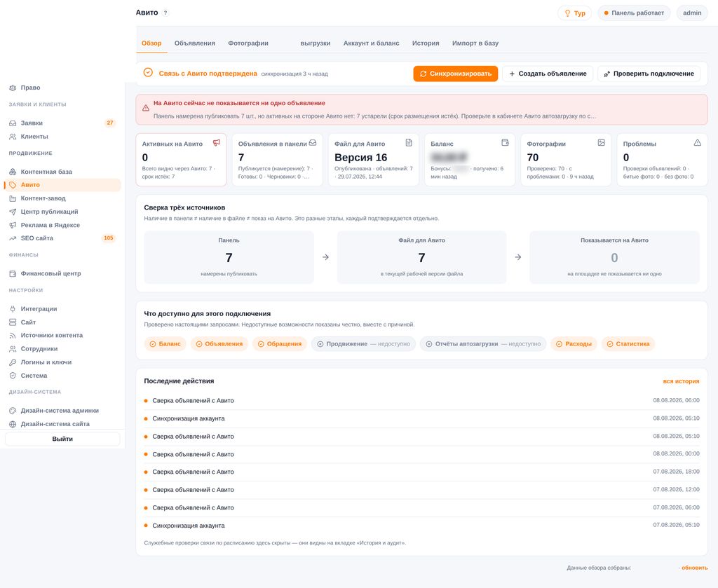Click Сверка объявлений entry dated 08.08.2026, 06:00

[x=421, y=401]
